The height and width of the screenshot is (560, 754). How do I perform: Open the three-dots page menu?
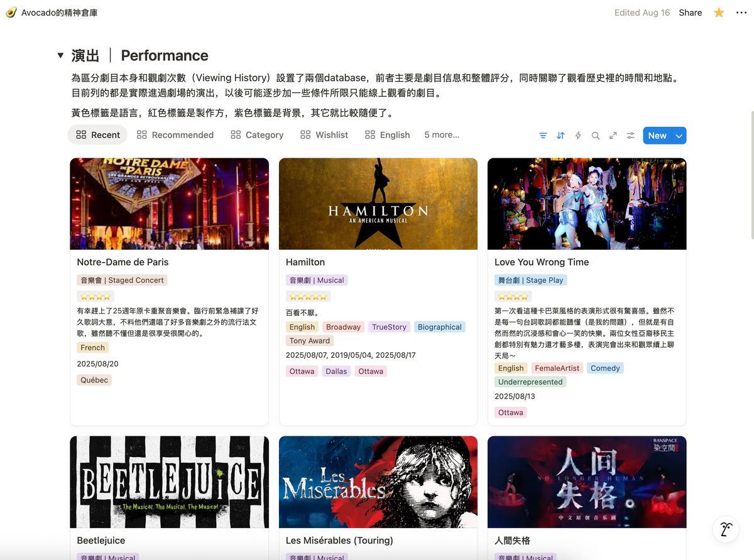(x=741, y=13)
